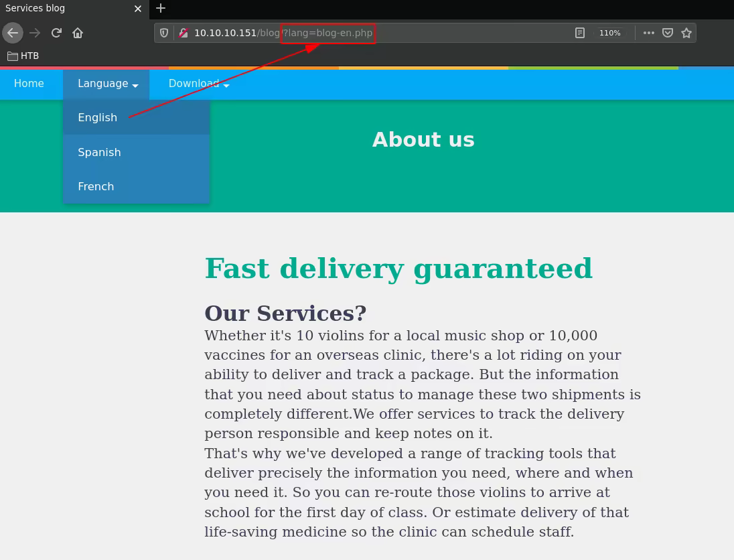
Task: Click the Forward navigation arrow
Action: 35,33
